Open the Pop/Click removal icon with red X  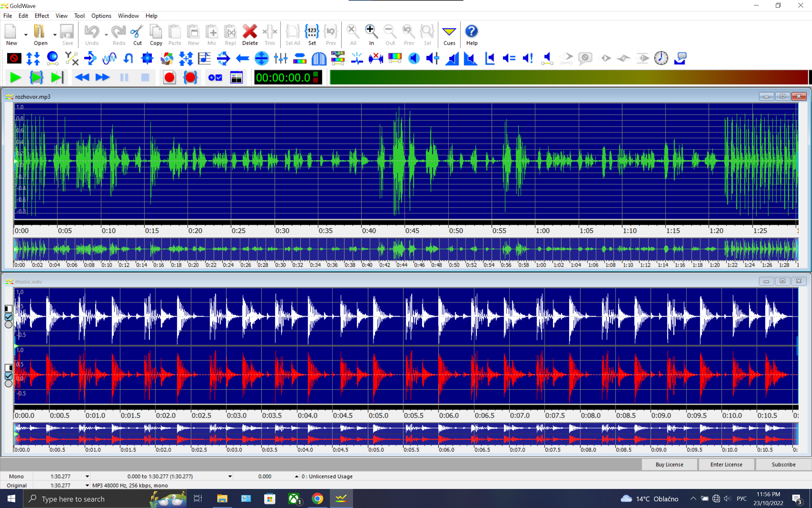tap(376, 58)
